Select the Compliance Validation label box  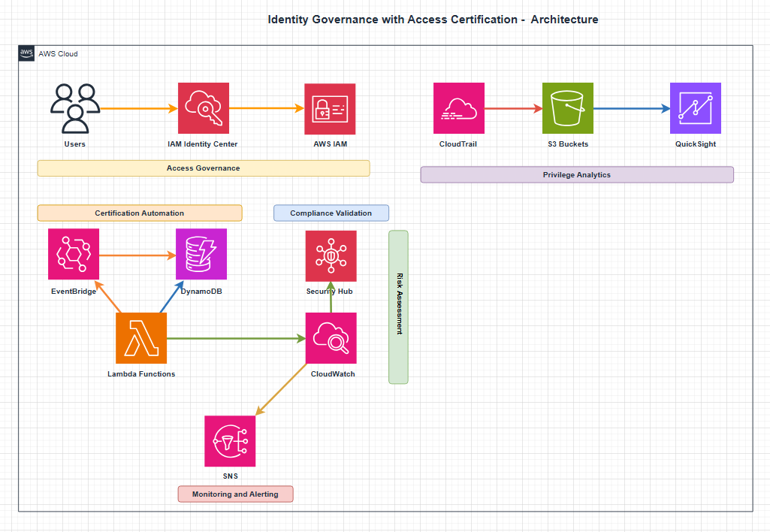[331, 213]
